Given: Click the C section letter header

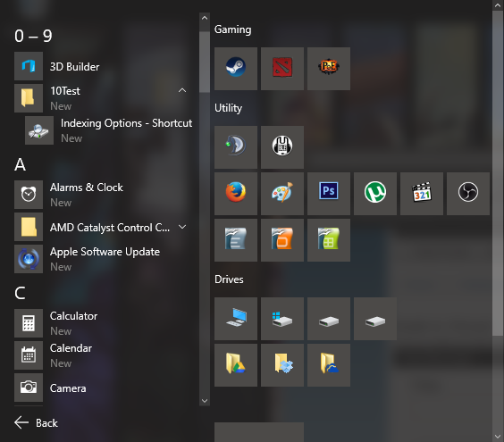Looking at the screenshot, I should click(20, 293).
